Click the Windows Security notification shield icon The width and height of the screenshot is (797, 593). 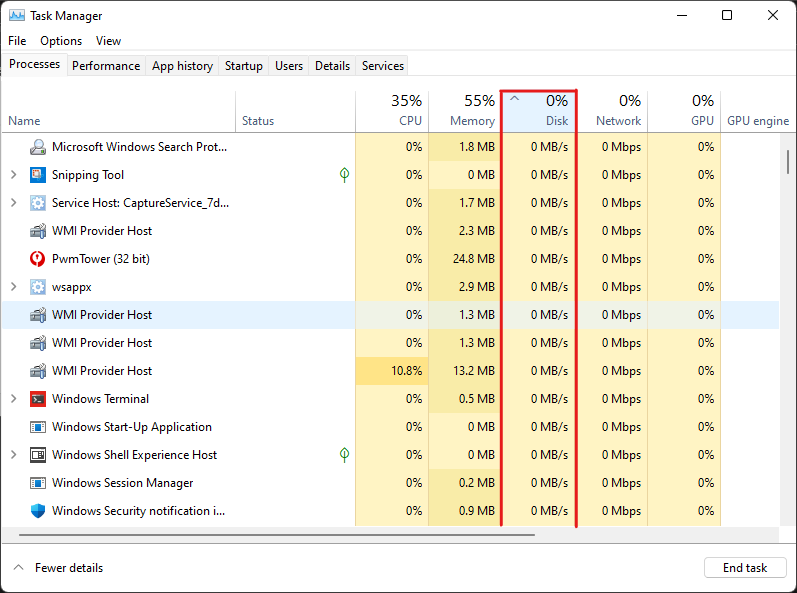point(38,511)
